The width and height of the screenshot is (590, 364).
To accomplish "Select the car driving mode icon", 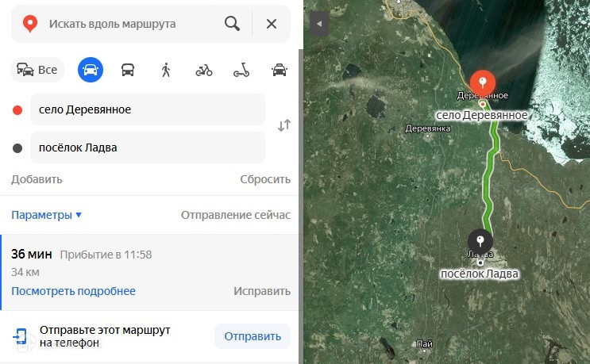I will [x=91, y=70].
